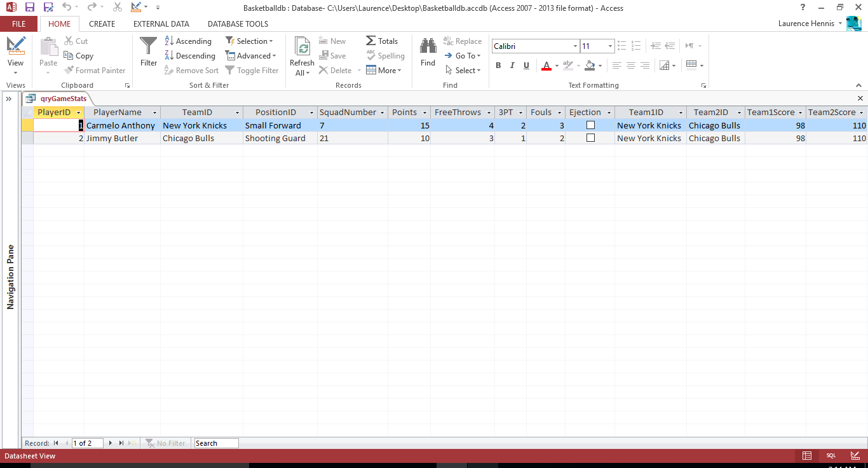Image resolution: width=868 pixels, height=468 pixels.
Task: Click the Alternate Row Color icon
Action: click(691, 65)
